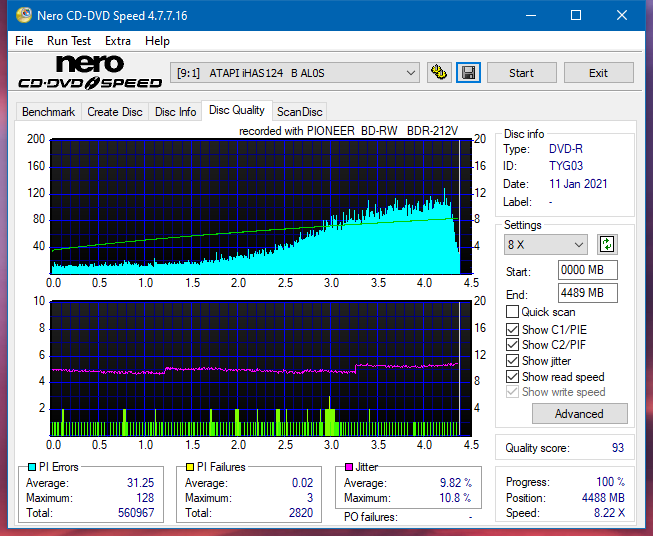Click the Position value 4488 MB

(603, 498)
